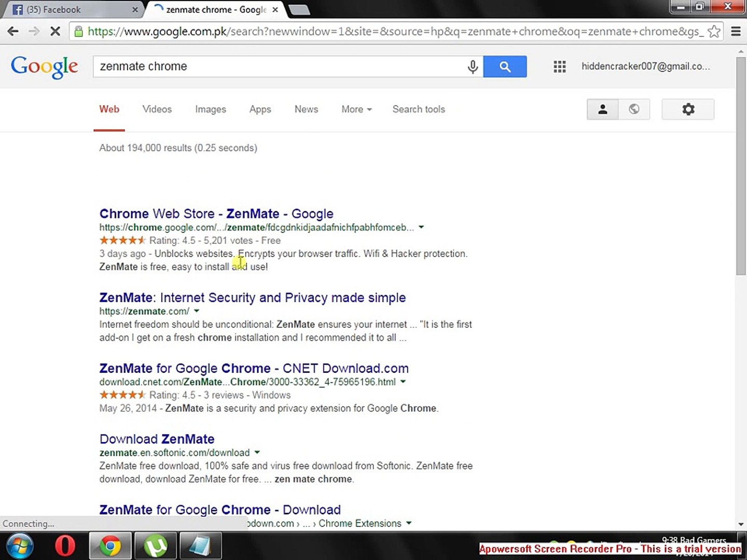Screen dimensions: 747x560
Task: Show private results with the person icon
Action: [x=602, y=109]
